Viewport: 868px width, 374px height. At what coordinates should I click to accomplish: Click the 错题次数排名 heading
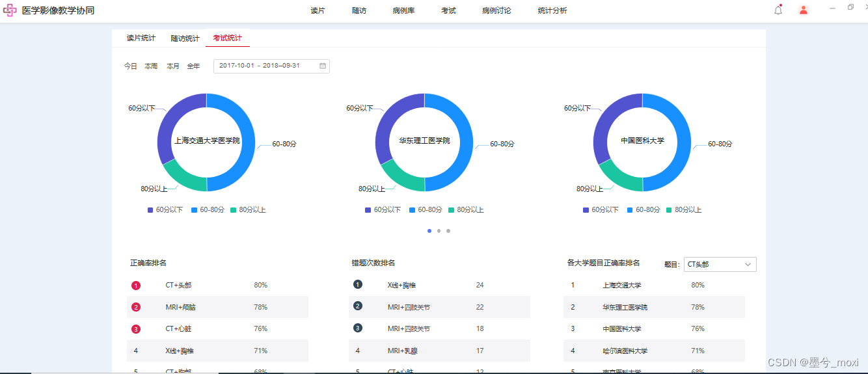tap(373, 263)
